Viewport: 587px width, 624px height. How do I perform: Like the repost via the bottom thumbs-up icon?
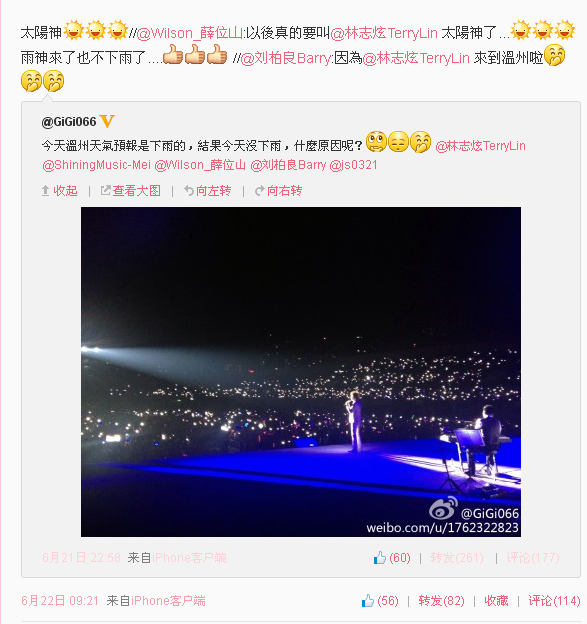[x=368, y=600]
